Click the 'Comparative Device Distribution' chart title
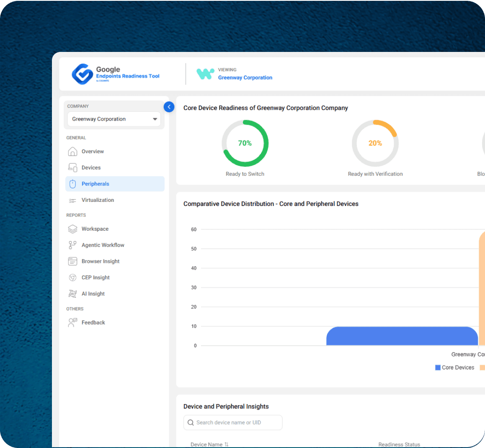Viewport: 485px width, 448px height. click(x=271, y=204)
